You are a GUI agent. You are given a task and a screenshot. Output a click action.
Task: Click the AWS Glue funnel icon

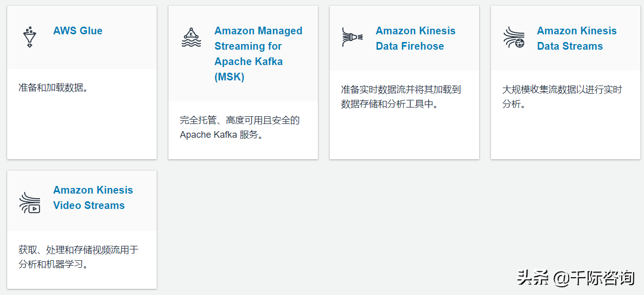tap(30, 37)
